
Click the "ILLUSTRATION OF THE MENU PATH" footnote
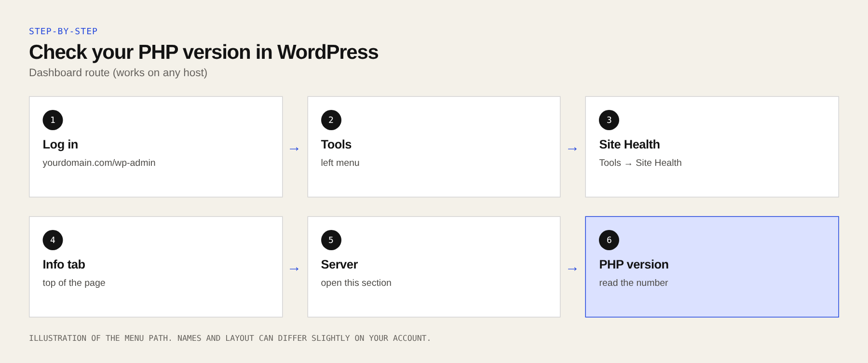click(x=230, y=338)
